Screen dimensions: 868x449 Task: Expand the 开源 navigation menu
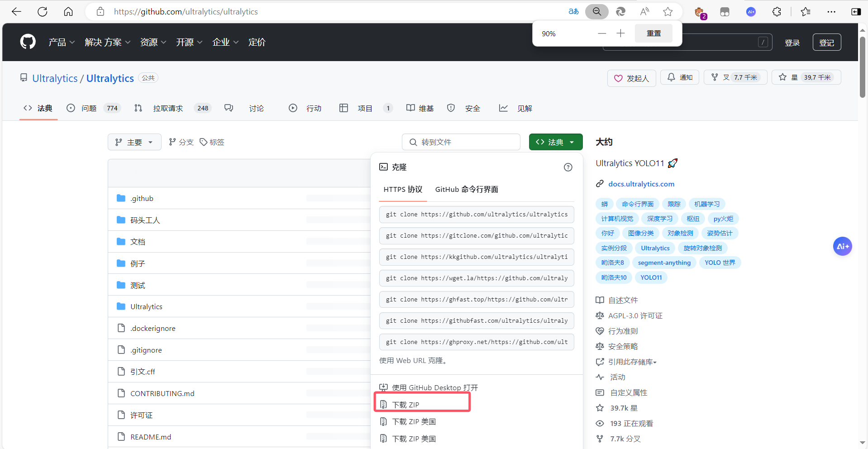pyautogui.click(x=189, y=42)
